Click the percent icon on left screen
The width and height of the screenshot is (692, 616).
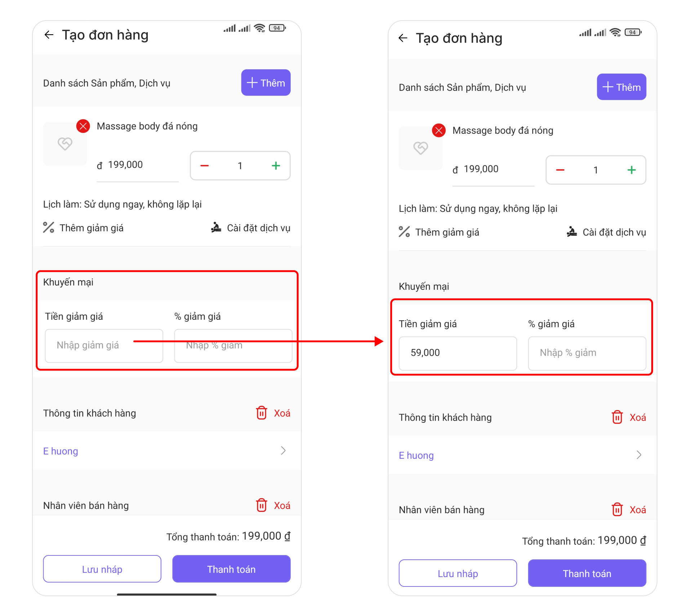pyautogui.click(x=49, y=227)
